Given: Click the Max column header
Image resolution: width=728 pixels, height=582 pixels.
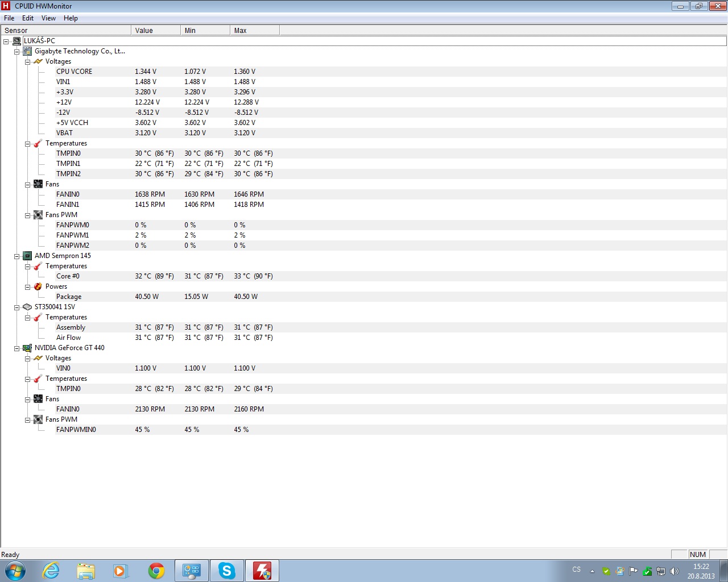Looking at the screenshot, I should pos(255,30).
